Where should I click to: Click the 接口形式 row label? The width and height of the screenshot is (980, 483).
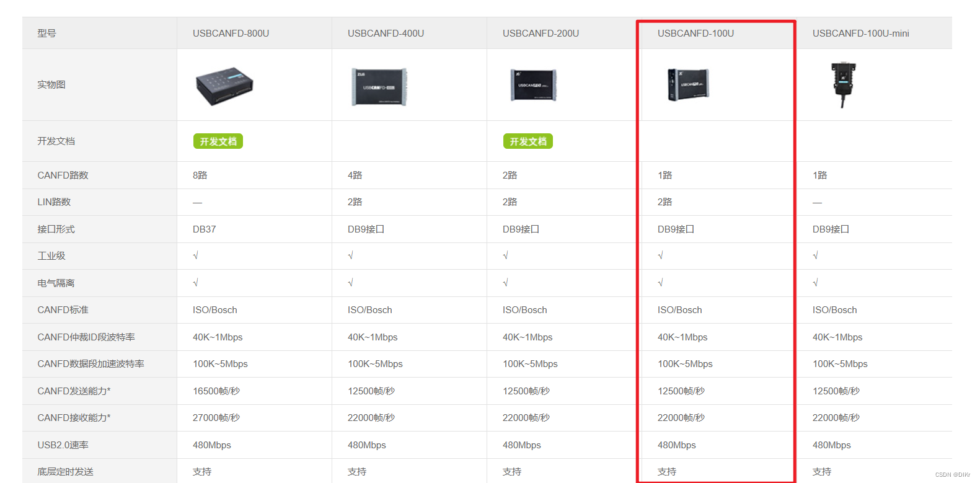(x=56, y=229)
